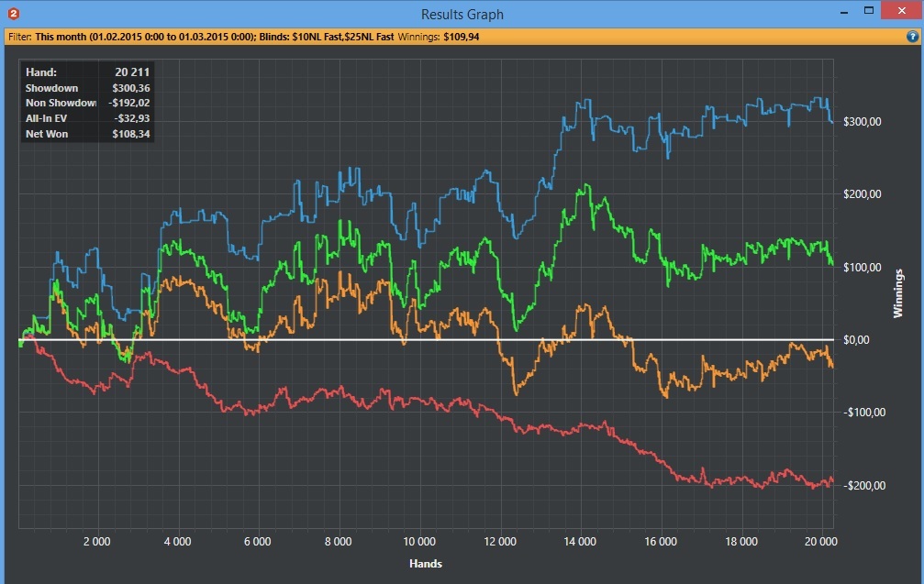924x584 pixels.
Task: Click the Hand number 20 211 value
Action: click(x=132, y=72)
